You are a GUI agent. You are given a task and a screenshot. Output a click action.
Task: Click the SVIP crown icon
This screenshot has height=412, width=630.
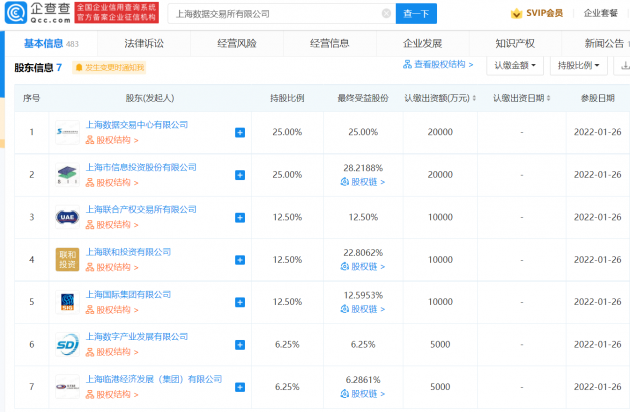click(516, 14)
